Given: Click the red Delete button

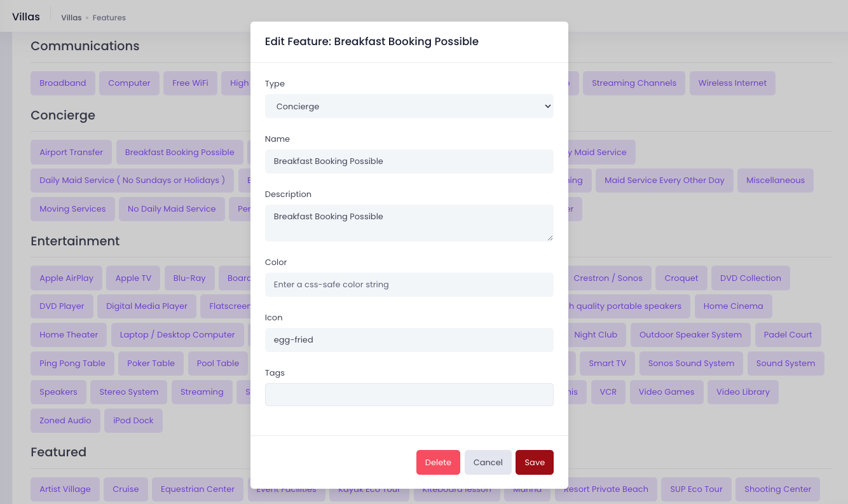Looking at the screenshot, I should [438, 462].
